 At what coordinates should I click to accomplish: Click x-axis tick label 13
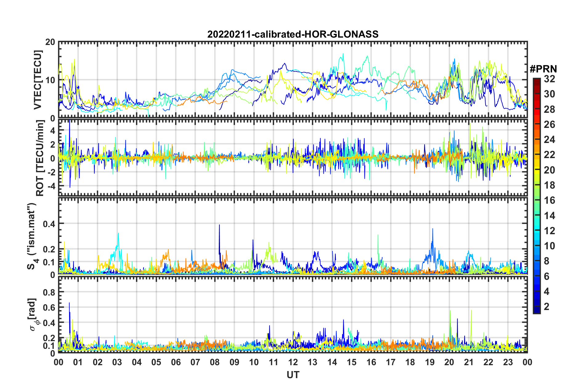pyautogui.click(x=312, y=362)
